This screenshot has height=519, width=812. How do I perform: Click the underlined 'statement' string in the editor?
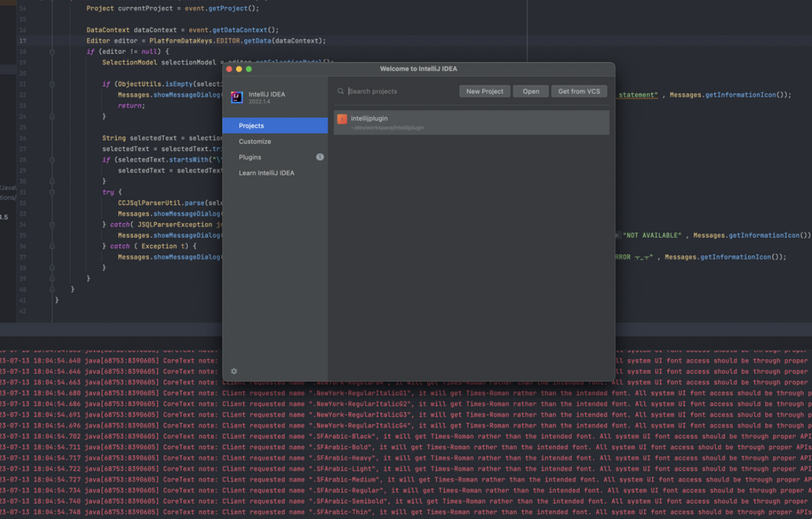638,95
